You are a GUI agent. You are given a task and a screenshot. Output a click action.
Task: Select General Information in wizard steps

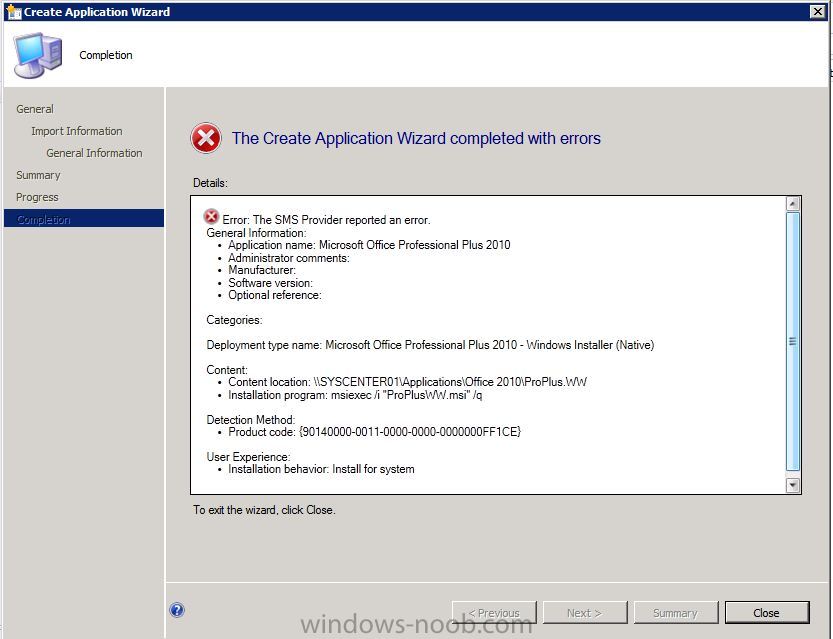click(94, 153)
